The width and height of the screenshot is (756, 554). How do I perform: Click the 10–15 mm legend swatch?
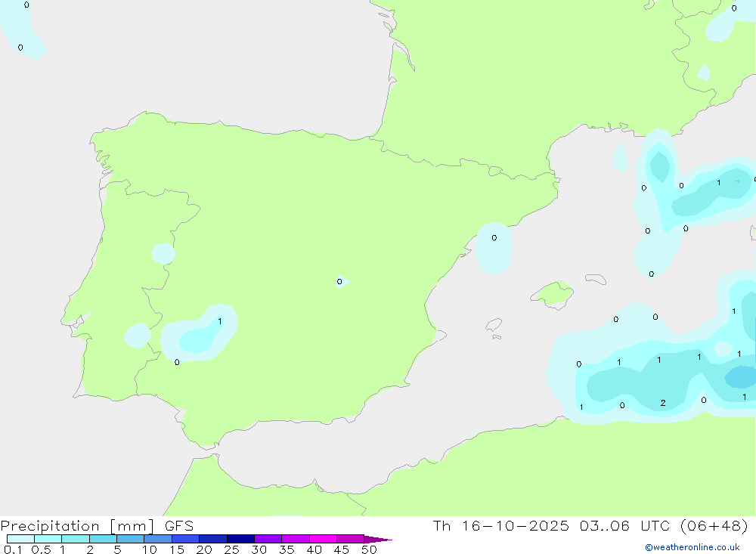point(158,539)
